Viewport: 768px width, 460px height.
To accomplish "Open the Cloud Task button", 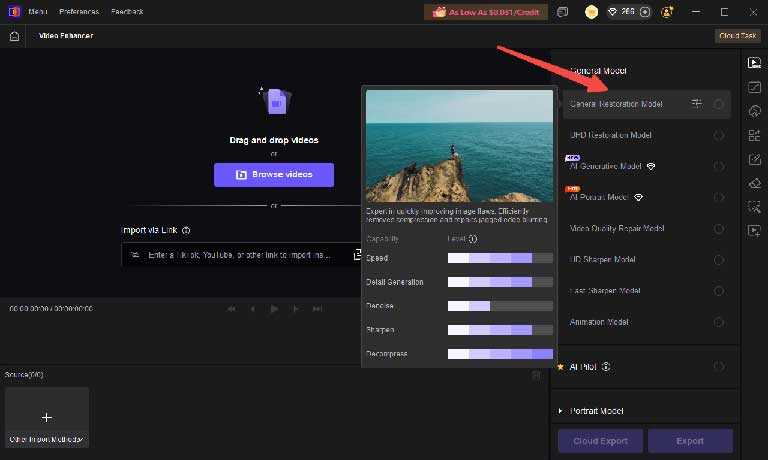I will click(x=738, y=36).
